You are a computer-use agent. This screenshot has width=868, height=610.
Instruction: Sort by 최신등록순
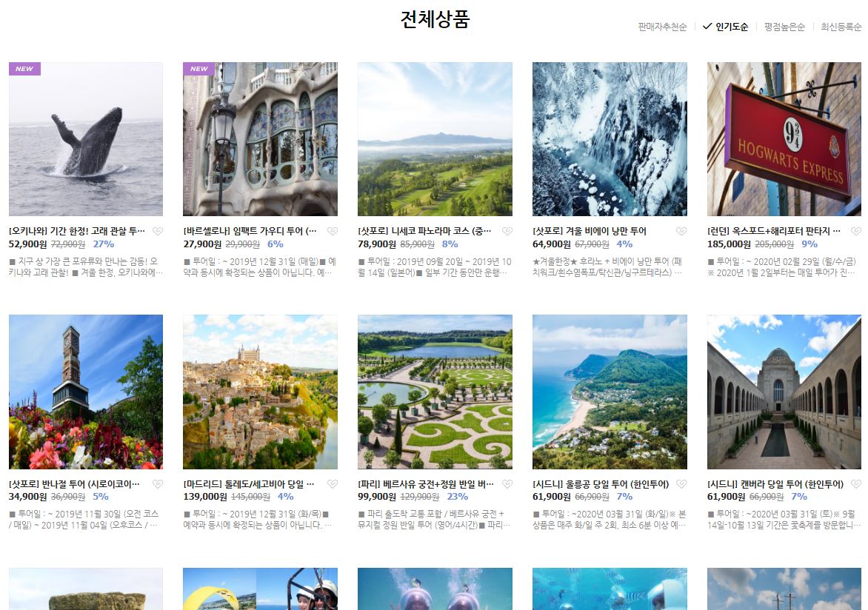(841, 27)
